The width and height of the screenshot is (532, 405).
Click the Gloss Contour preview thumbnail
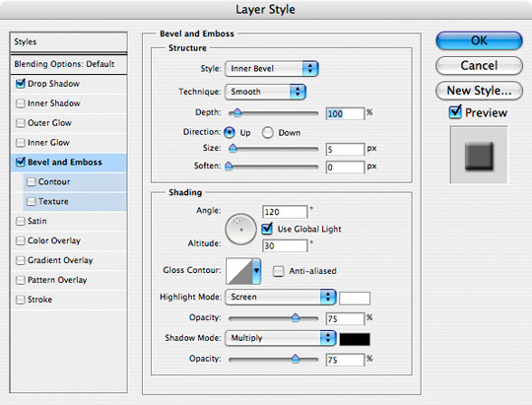pos(239,271)
